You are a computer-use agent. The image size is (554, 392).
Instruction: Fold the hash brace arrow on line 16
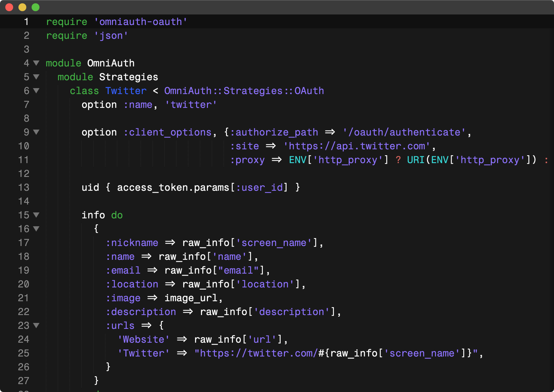tap(36, 229)
